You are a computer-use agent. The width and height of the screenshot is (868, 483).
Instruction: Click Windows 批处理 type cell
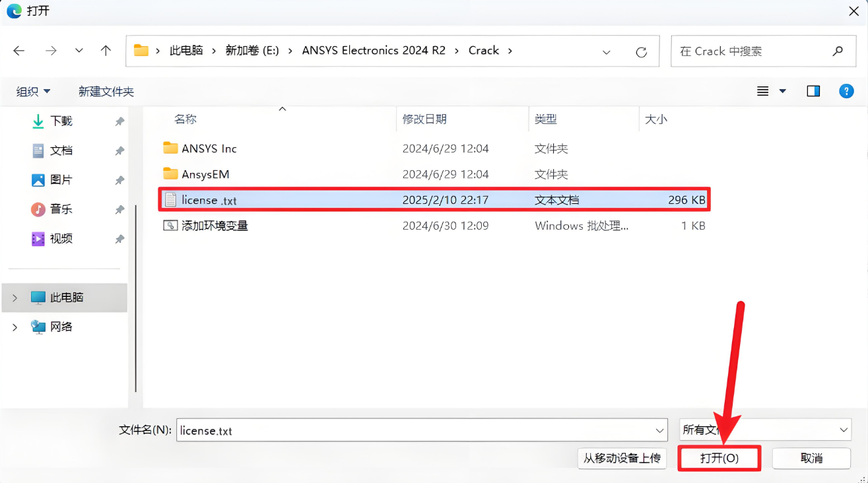(x=582, y=226)
